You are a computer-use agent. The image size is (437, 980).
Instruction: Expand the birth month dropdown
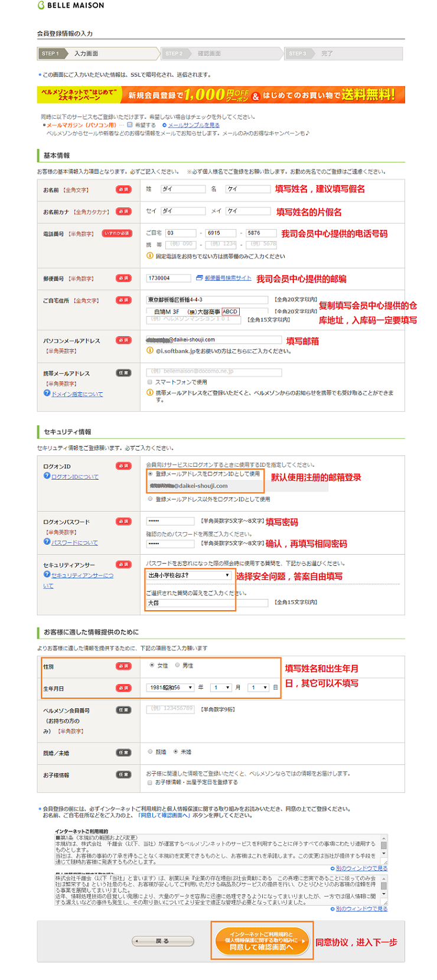pyautogui.click(x=221, y=688)
